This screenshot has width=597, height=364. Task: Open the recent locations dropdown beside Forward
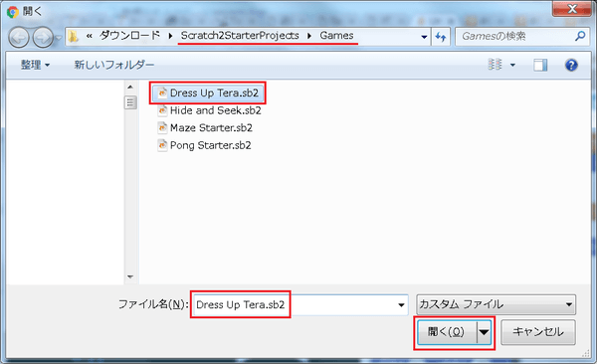tap(59, 38)
